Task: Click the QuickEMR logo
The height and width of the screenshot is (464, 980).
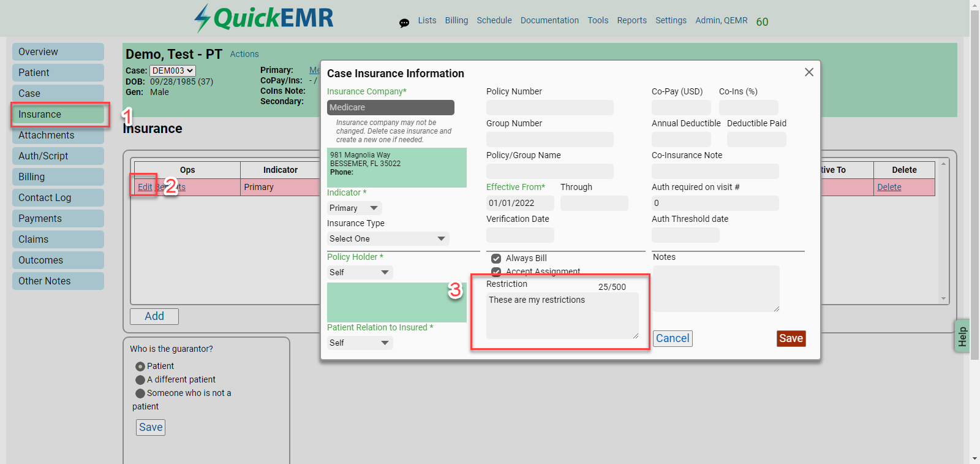Action: [264, 18]
